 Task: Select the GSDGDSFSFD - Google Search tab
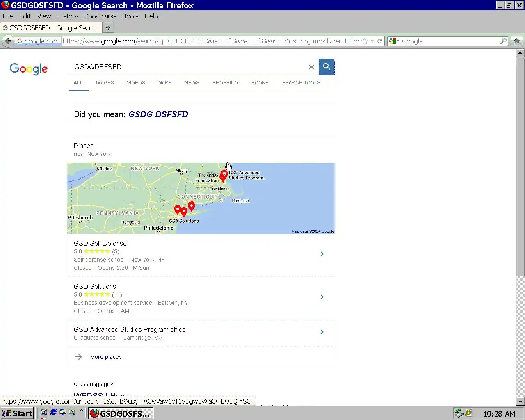[51, 28]
